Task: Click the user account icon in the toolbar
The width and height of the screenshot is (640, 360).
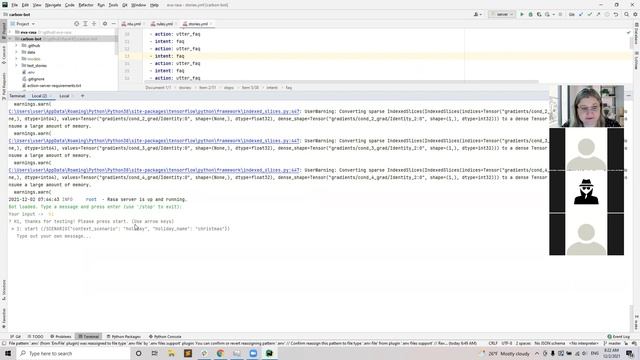Action: click(x=477, y=14)
